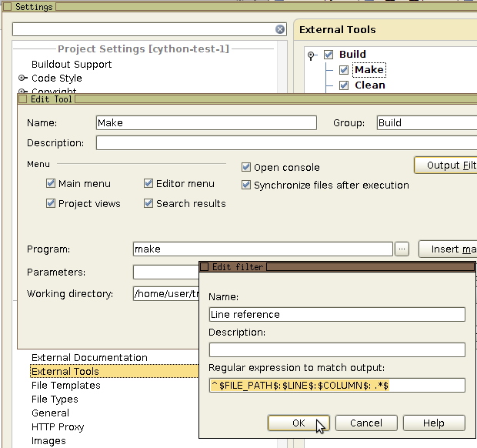Open the Edit filter window menu icon
The height and width of the screenshot is (448, 477).
point(204,267)
